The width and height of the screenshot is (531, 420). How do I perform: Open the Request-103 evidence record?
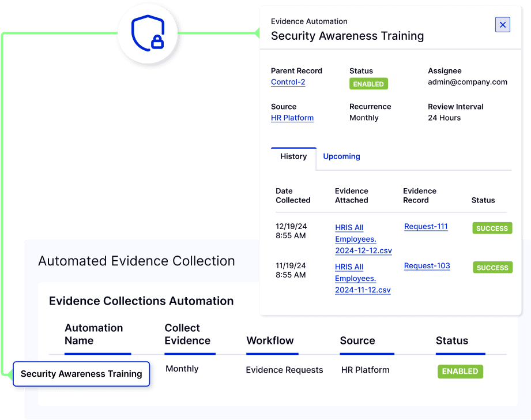tap(427, 265)
